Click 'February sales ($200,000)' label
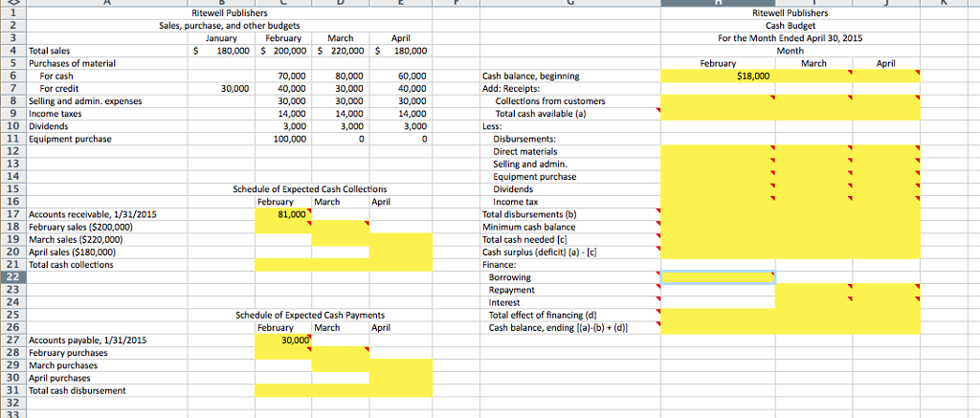980x418 pixels. 81,227
